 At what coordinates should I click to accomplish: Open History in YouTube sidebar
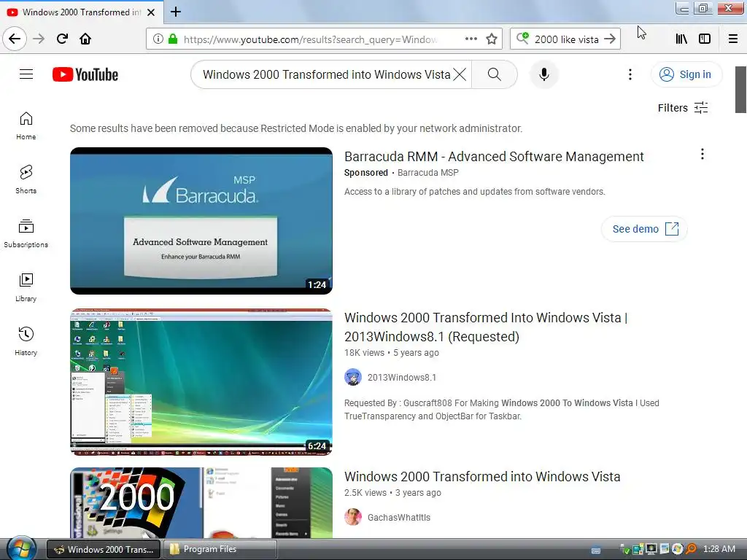26,341
